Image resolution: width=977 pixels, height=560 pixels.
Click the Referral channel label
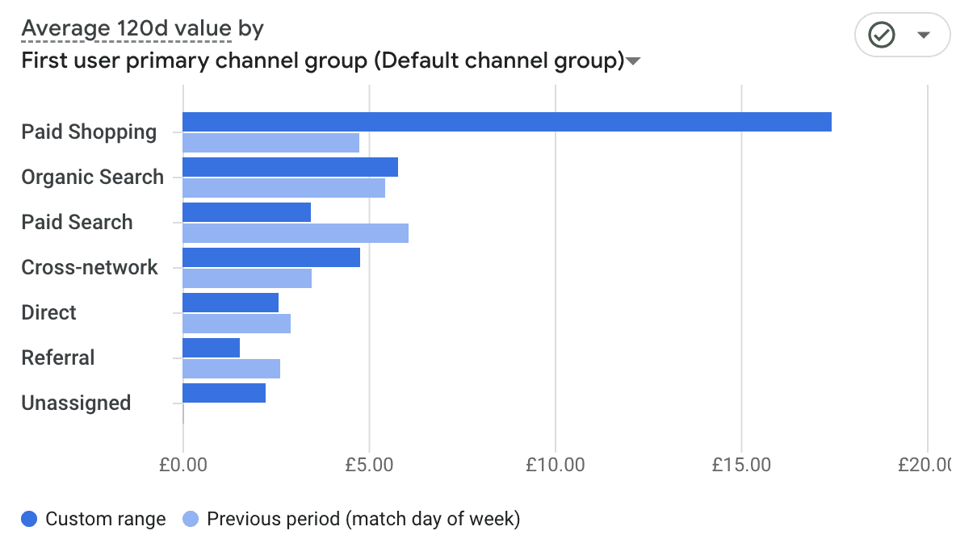[x=58, y=358]
